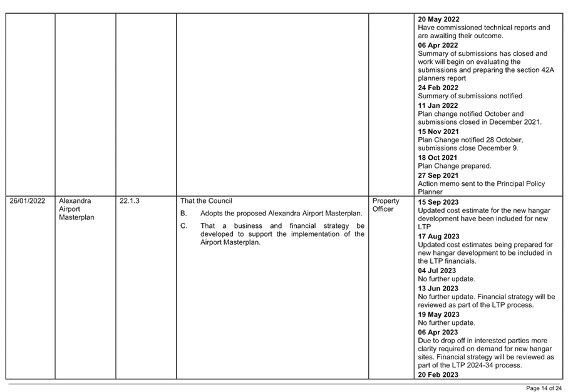Select 'Summary of submissions notified' text
The height and width of the screenshot is (392, 568).
tap(470, 96)
